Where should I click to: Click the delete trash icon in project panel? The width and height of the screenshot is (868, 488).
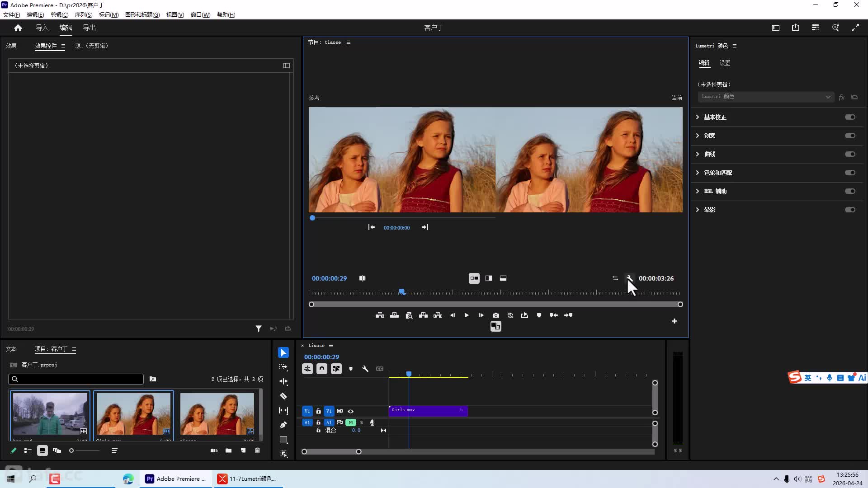pos(258,450)
